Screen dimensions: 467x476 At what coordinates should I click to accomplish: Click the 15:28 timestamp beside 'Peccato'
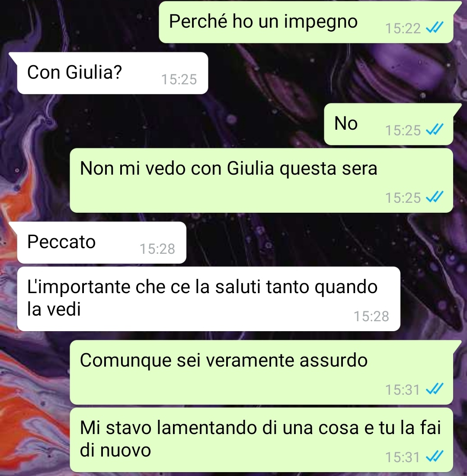(x=157, y=249)
